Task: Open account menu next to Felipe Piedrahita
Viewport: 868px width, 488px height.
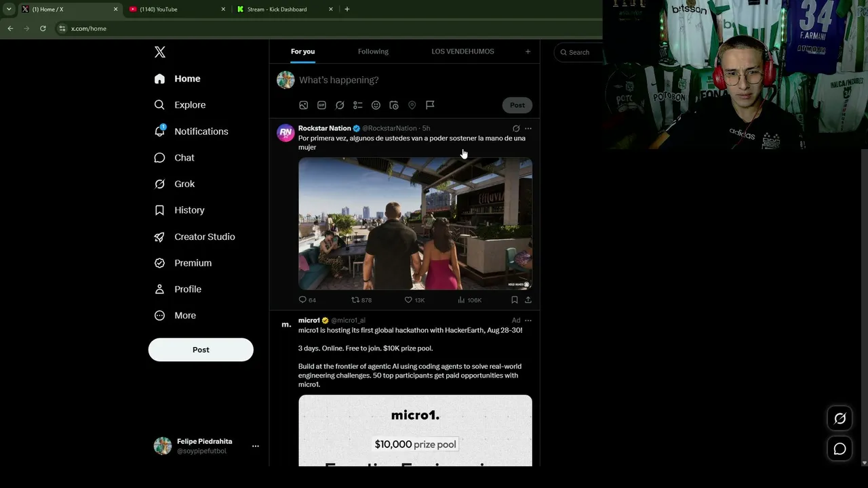Action: pos(256,446)
